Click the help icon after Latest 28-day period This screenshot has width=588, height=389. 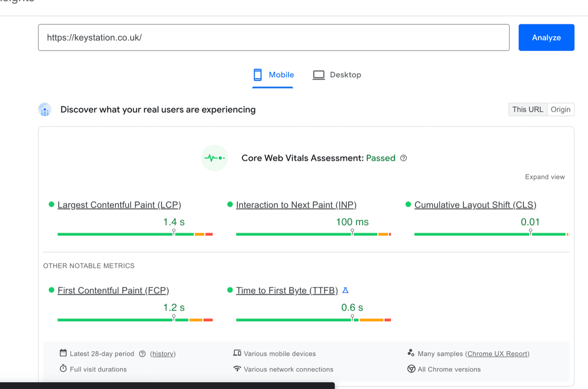(x=142, y=354)
